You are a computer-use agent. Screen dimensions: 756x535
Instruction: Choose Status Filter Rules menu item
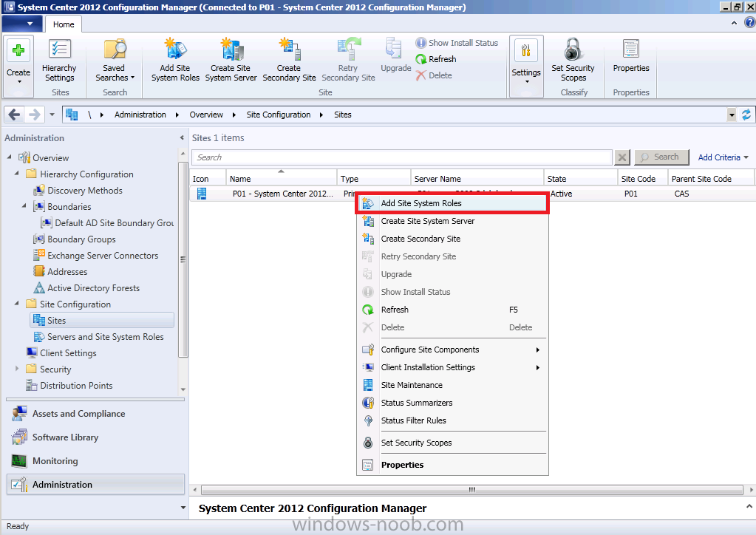pos(452,420)
